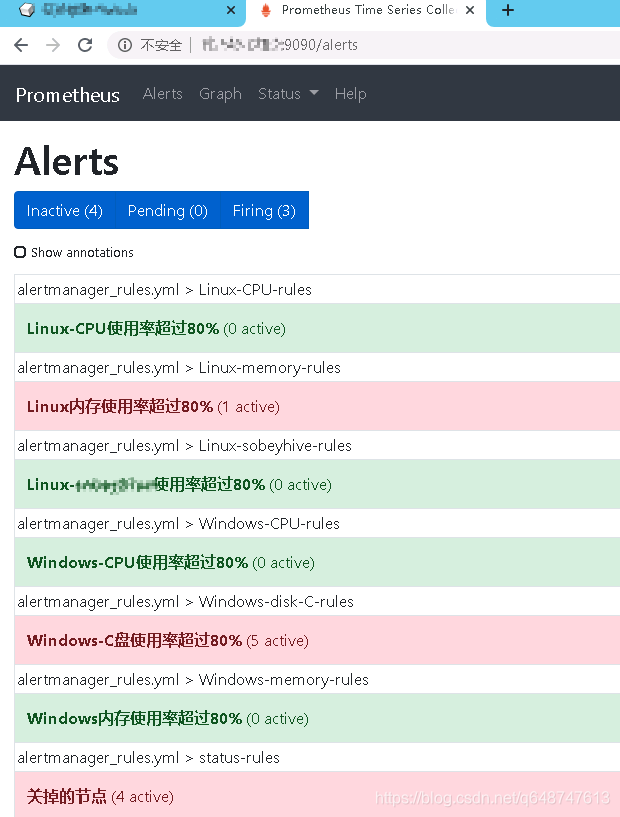Expand the Windows内存使用率超过80% alert
The height and width of the screenshot is (817, 620).
click(317, 719)
